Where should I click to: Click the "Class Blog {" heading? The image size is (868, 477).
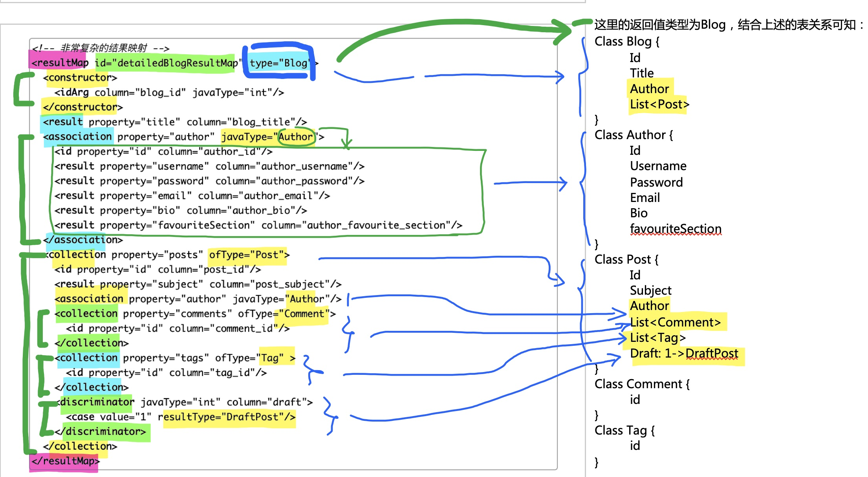626,41
